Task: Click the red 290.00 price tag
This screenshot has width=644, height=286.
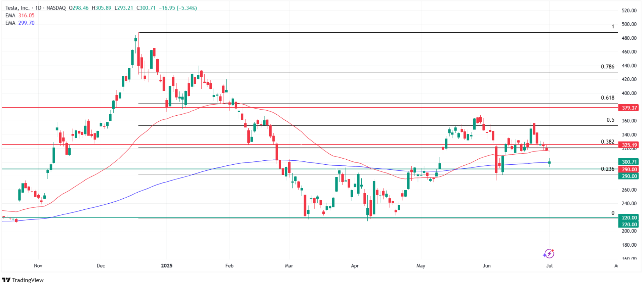Action: tap(629, 169)
